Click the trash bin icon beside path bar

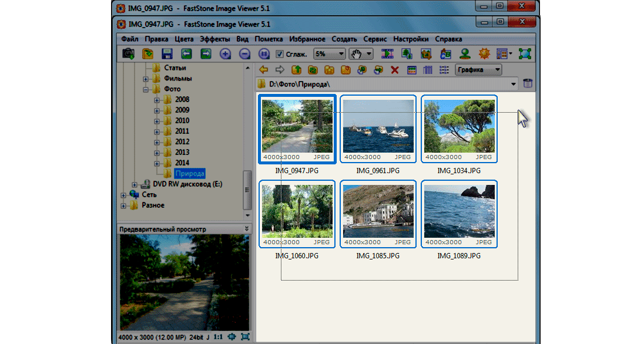[x=528, y=84]
